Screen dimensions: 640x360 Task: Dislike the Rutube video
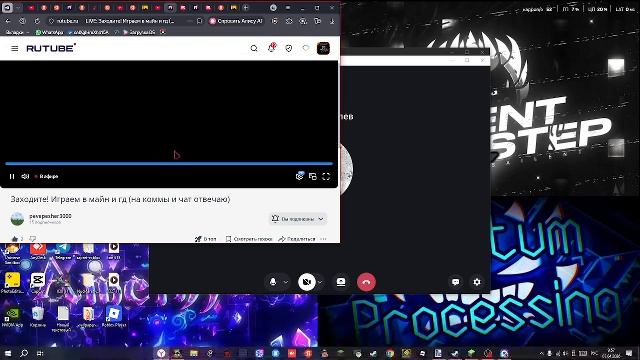pyautogui.click(x=33, y=238)
